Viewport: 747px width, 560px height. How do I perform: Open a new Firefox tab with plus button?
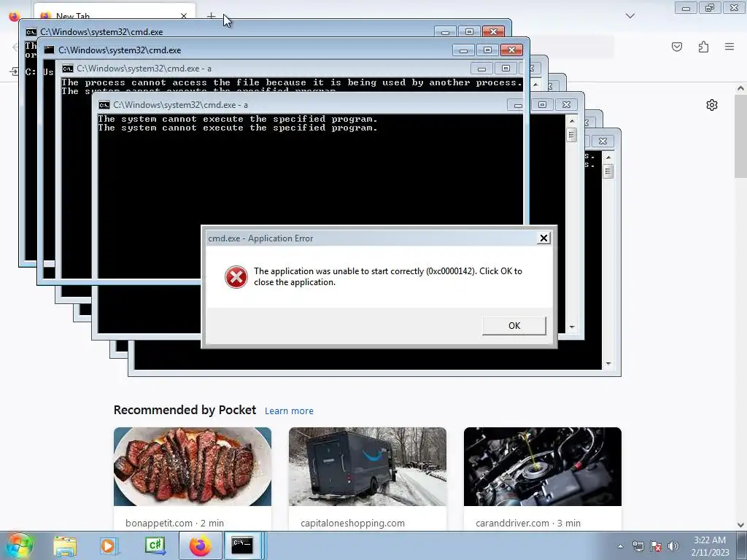[x=211, y=16]
